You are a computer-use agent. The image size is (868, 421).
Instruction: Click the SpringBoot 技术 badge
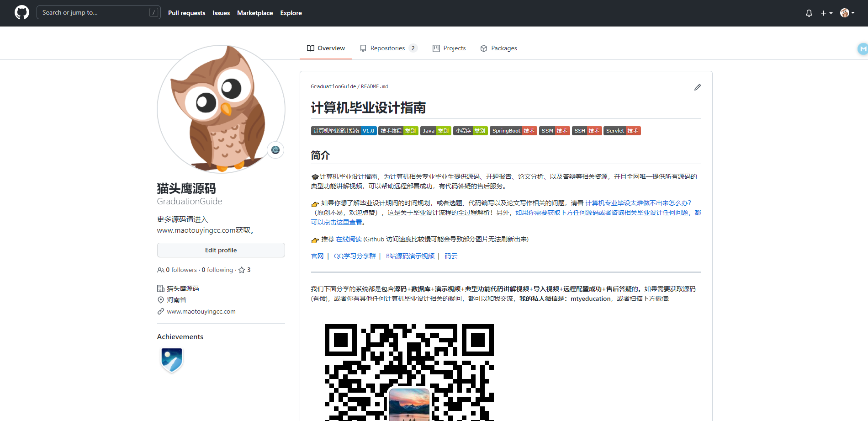click(513, 131)
